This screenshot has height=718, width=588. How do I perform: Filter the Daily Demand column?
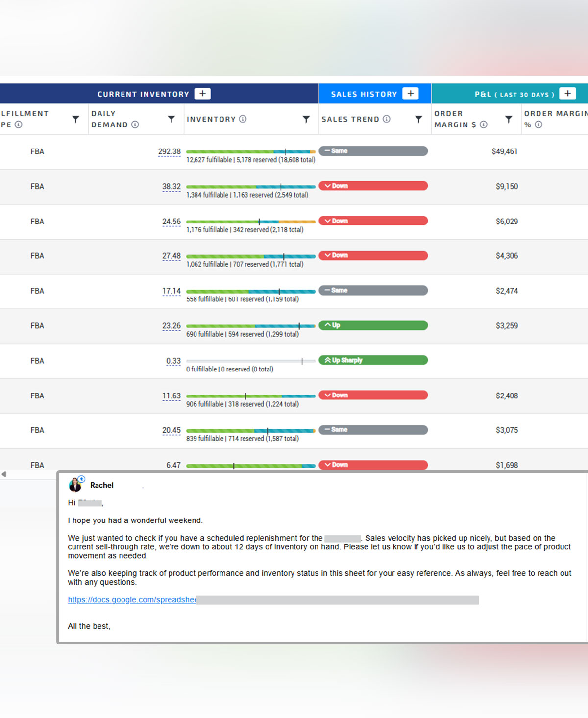[171, 119]
